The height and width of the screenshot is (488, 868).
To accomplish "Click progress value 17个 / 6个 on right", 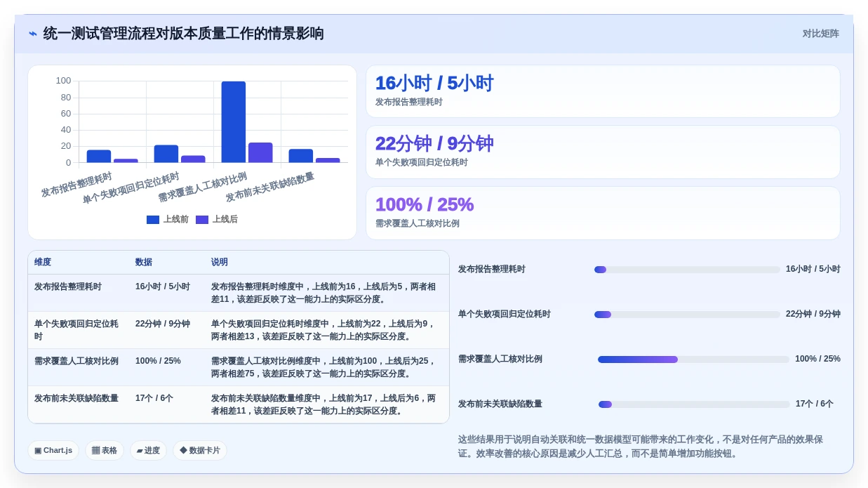I will click(815, 404).
